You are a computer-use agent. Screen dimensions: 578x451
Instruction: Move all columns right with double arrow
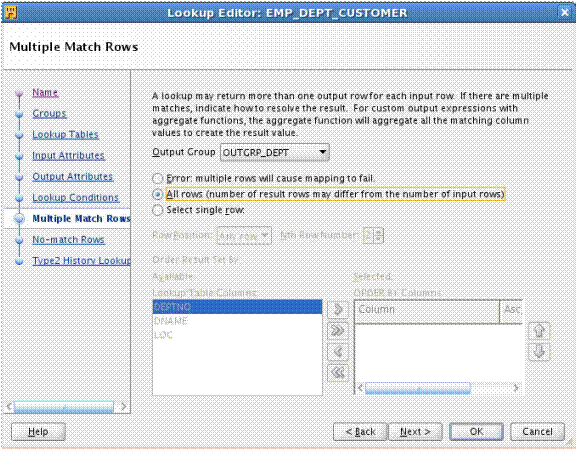pos(338,330)
